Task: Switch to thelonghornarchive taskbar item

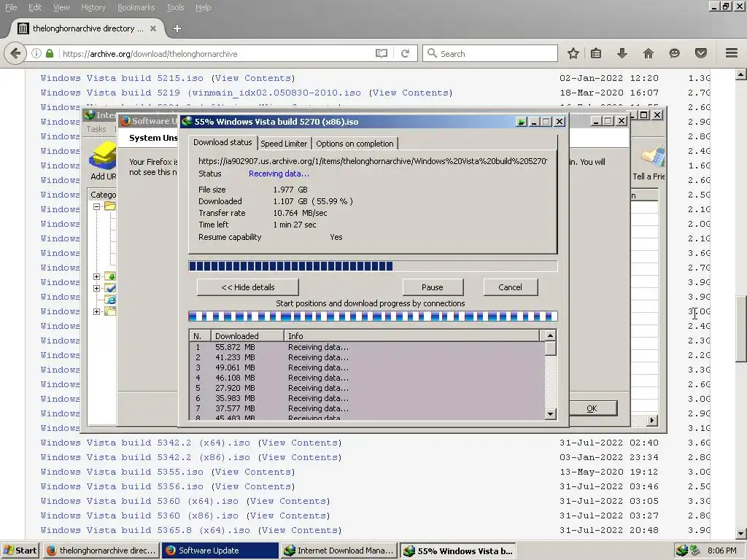Action: (101, 551)
